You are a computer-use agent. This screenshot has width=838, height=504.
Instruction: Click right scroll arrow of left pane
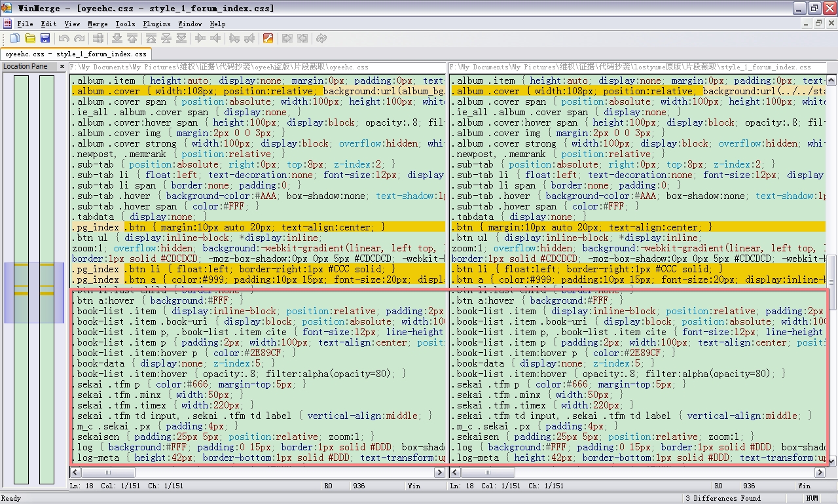click(x=439, y=473)
